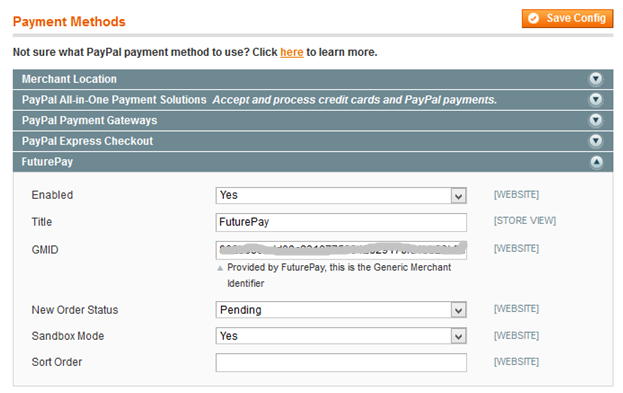Focus the GMID input field
623x393 pixels.
tap(341, 250)
